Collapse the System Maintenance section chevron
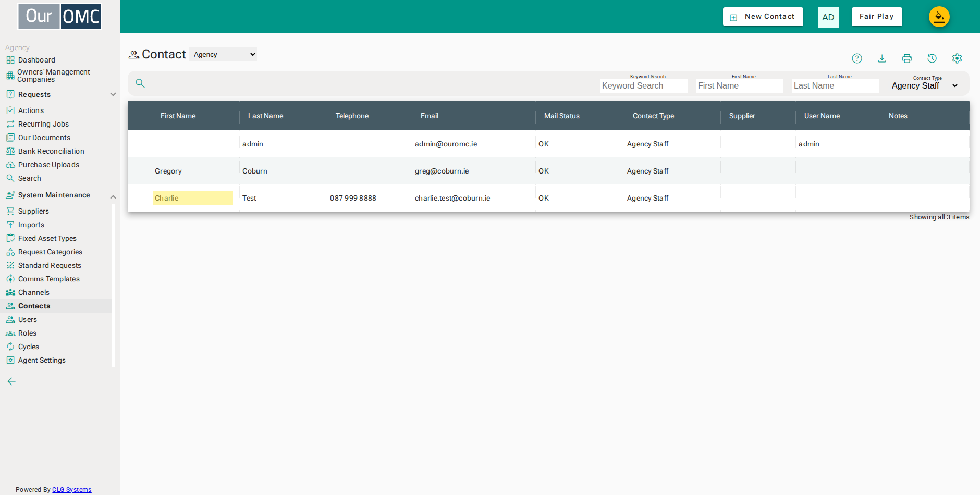Screen dimensions: 980x495 [113, 196]
